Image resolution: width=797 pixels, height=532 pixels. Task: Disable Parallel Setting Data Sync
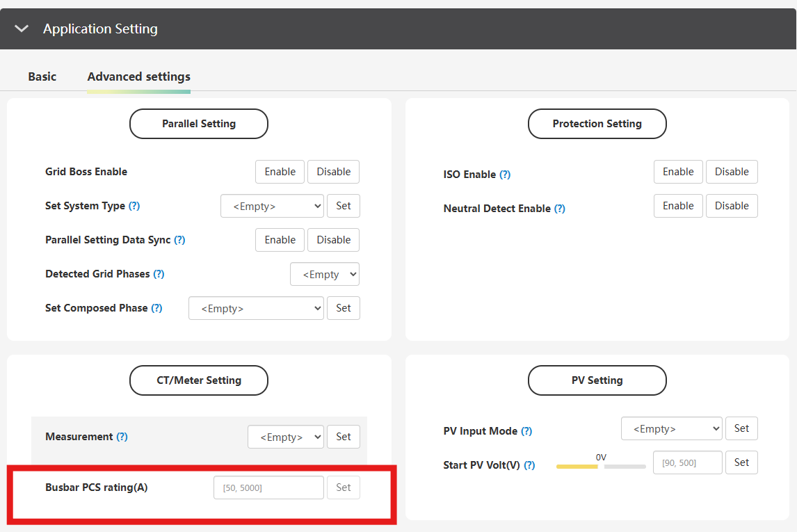333,240
